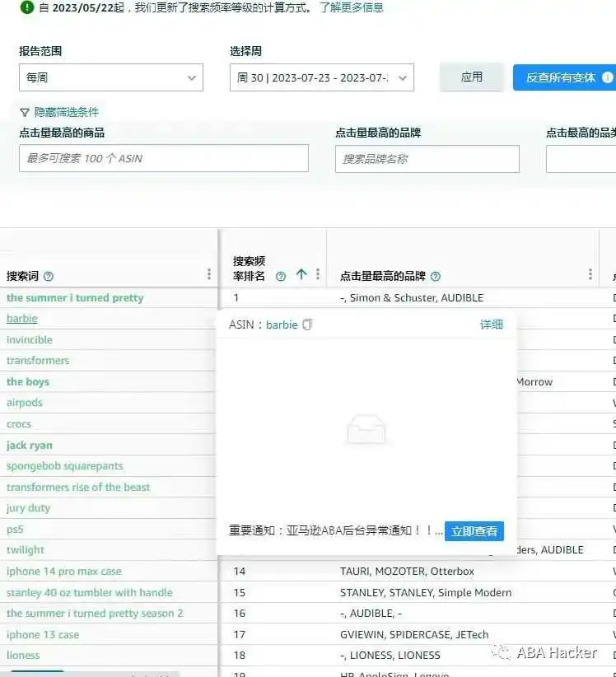Select the ps5 search term
Viewport: 616px width, 677px height.
[15, 530]
